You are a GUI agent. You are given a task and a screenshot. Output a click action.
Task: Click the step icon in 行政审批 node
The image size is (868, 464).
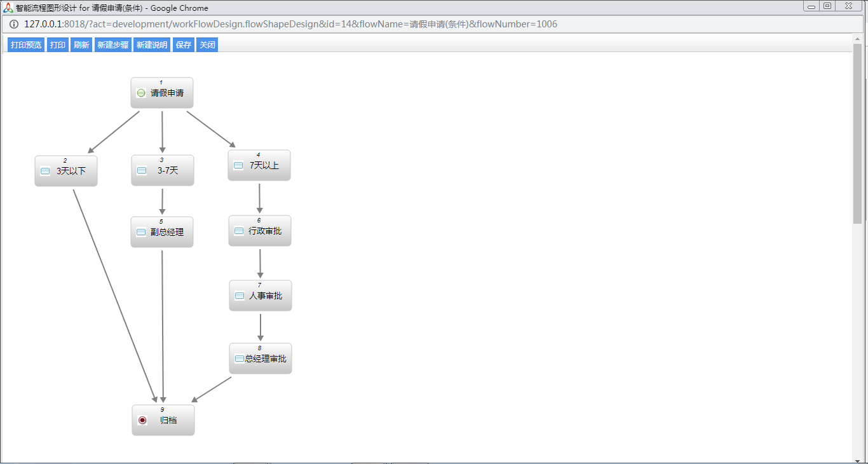click(x=239, y=231)
